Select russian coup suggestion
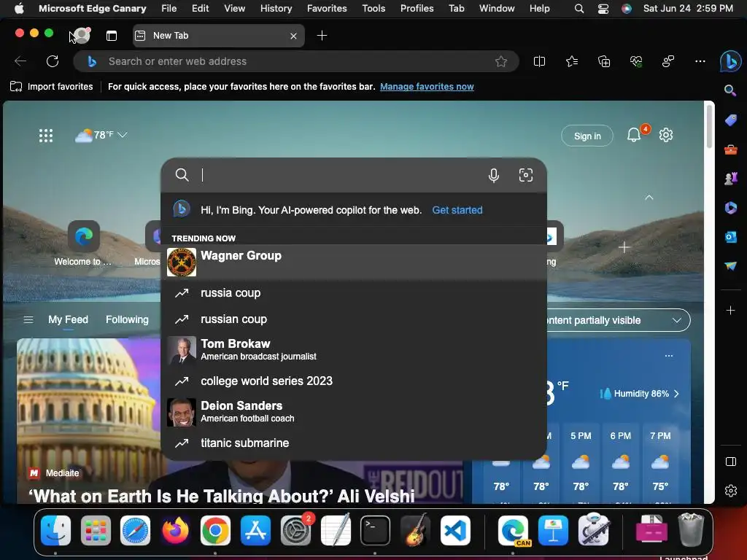This screenshot has height=560, width=747. coord(354,319)
